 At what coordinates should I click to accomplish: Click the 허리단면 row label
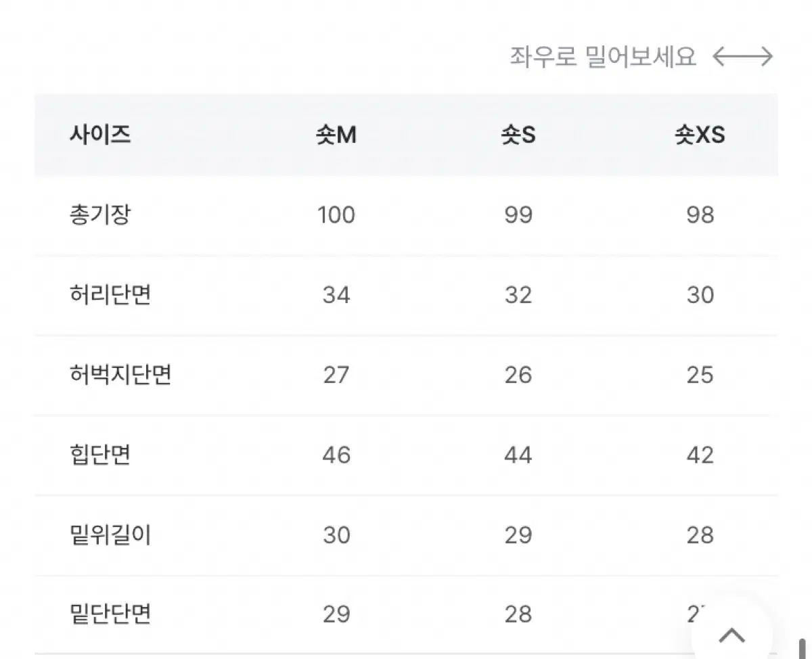click(110, 295)
